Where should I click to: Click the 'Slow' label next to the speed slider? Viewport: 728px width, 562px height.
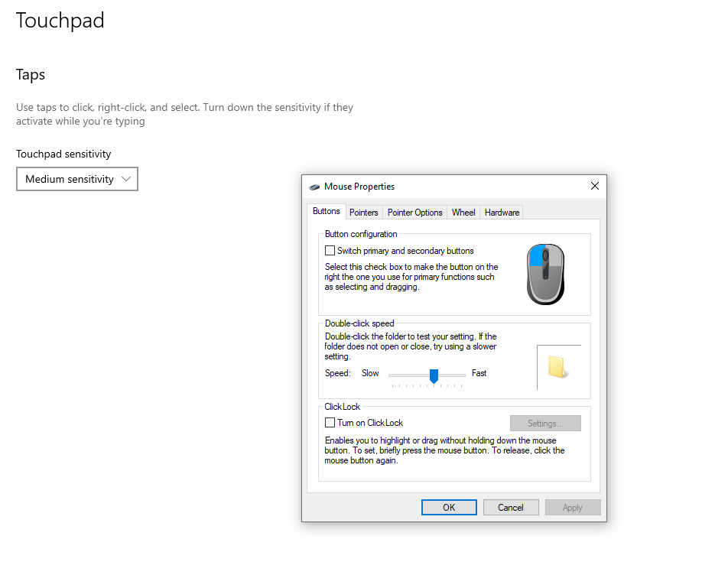(x=370, y=373)
